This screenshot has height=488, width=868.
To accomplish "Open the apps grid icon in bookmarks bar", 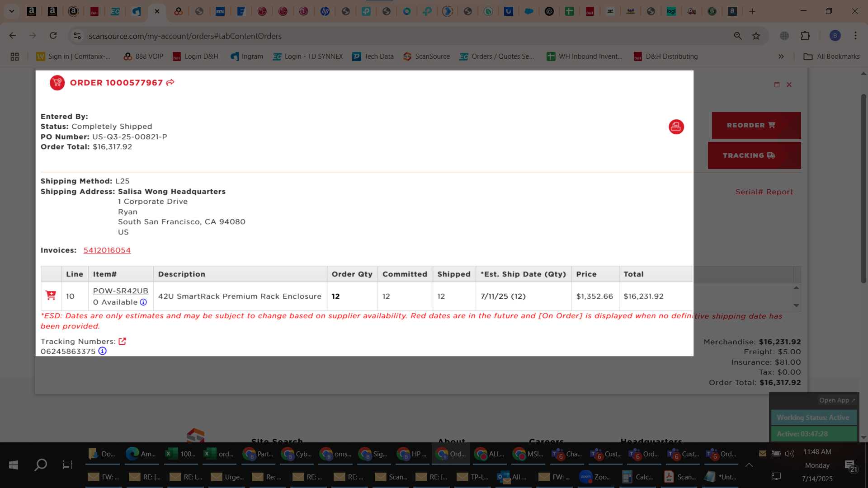I will click(14, 56).
